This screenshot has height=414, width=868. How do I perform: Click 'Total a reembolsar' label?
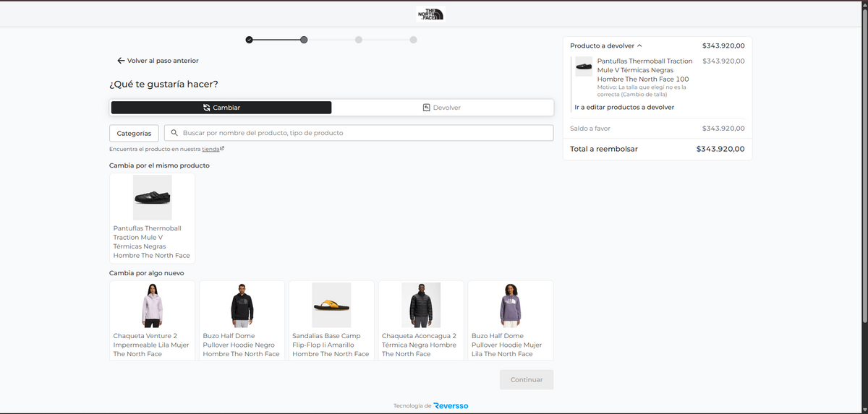(604, 149)
